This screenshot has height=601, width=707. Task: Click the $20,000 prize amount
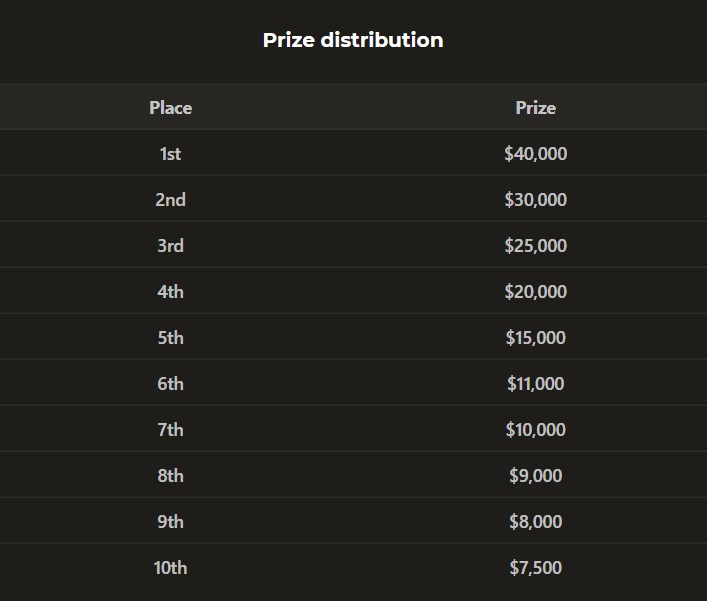click(535, 292)
